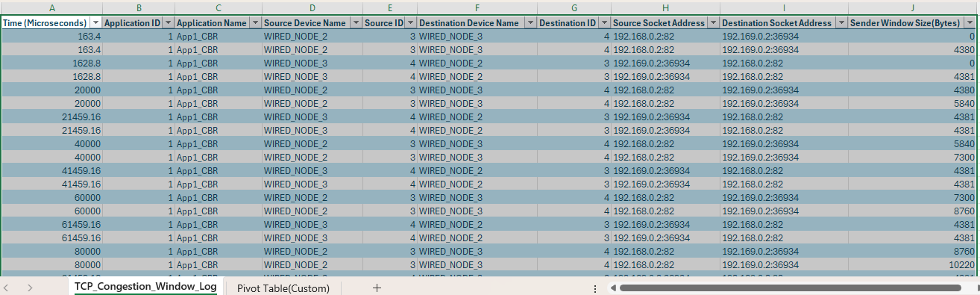980x295 pixels.
Task: Open the Application ID filter dropdown
Action: 168,23
